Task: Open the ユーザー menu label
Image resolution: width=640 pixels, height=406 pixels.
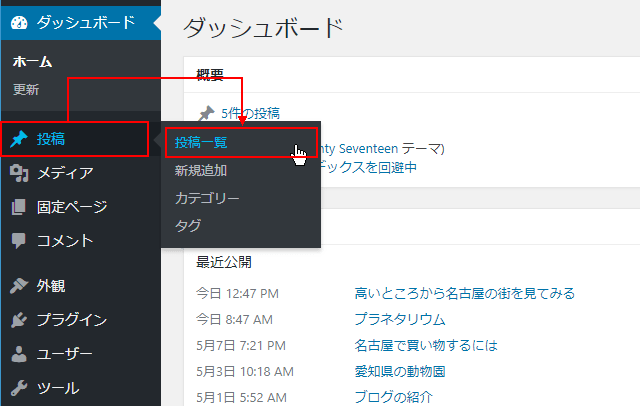Action: 65,354
